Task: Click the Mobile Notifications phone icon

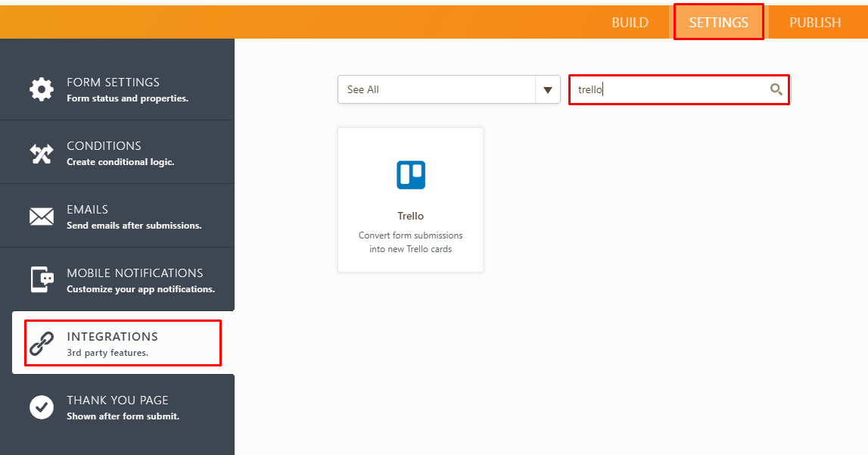Action: (x=42, y=279)
